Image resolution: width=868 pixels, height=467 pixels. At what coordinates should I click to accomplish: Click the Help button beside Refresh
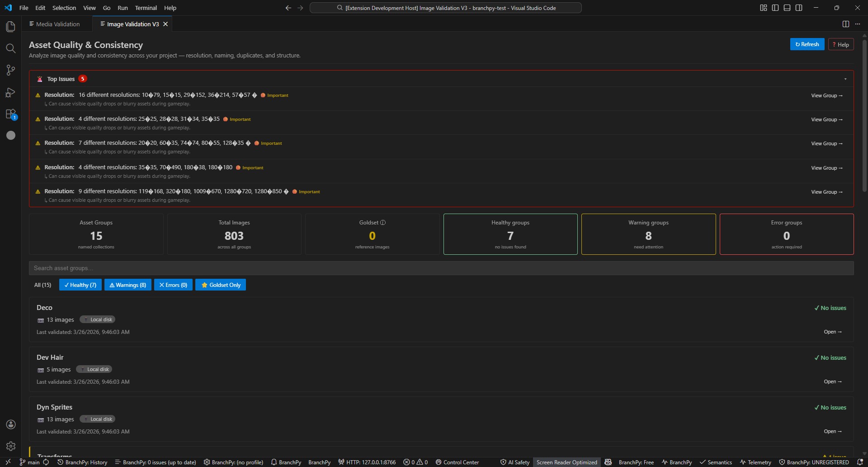pos(841,44)
